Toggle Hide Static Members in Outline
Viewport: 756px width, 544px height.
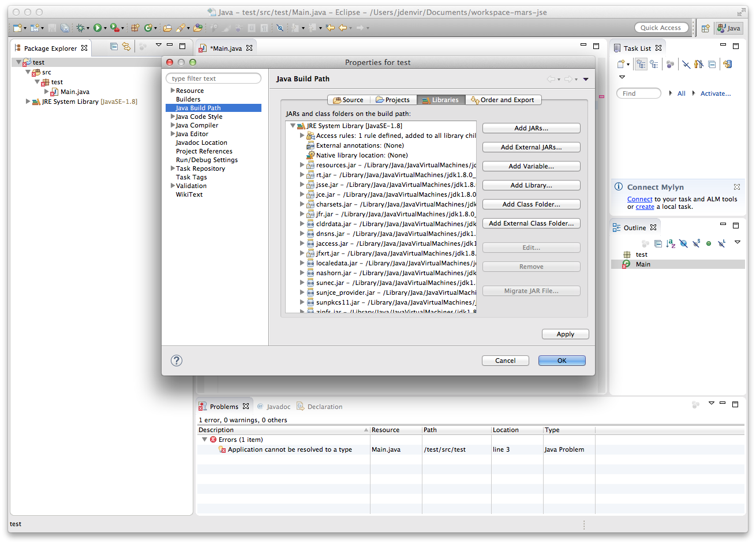pyautogui.click(x=696, y=243)
